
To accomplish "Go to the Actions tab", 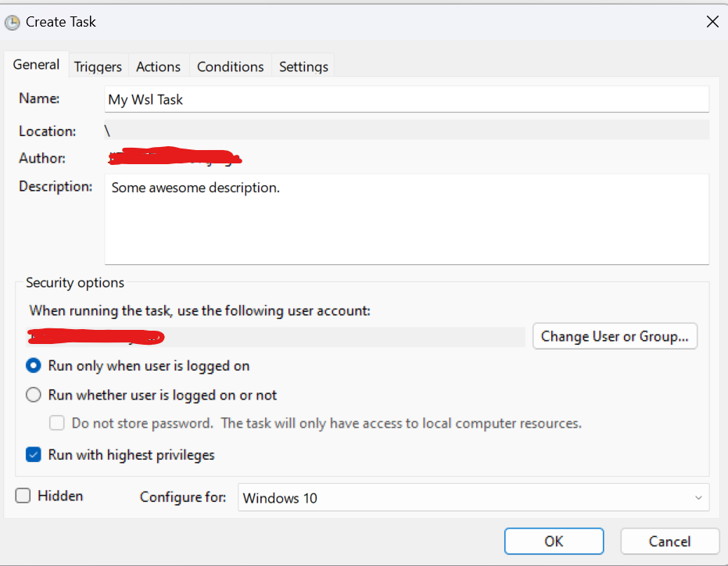I will pos(158,67).
